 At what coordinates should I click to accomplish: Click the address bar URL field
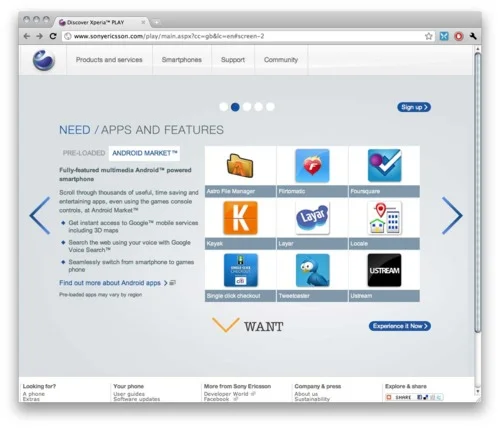pos(248,36)
